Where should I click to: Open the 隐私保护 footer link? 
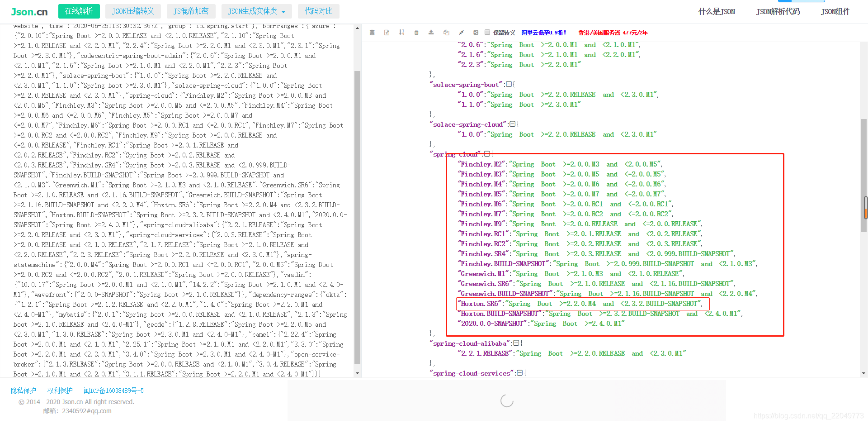(24, 391)
